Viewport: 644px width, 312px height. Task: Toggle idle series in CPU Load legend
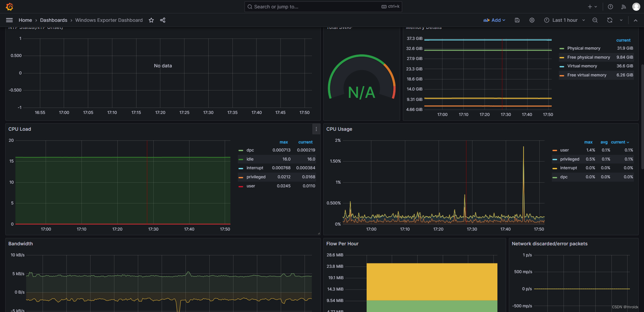pyautogui.click(x=250, y=159)
